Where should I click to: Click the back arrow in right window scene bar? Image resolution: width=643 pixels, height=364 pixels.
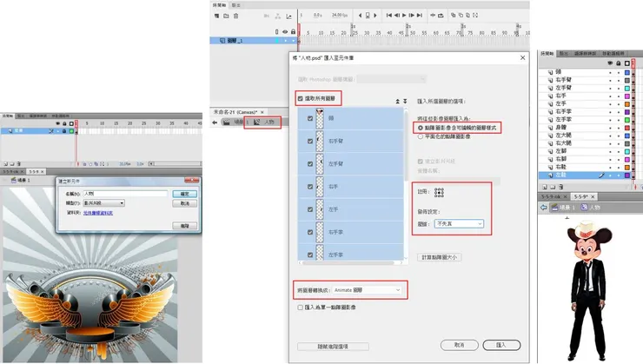pos(544,208)
